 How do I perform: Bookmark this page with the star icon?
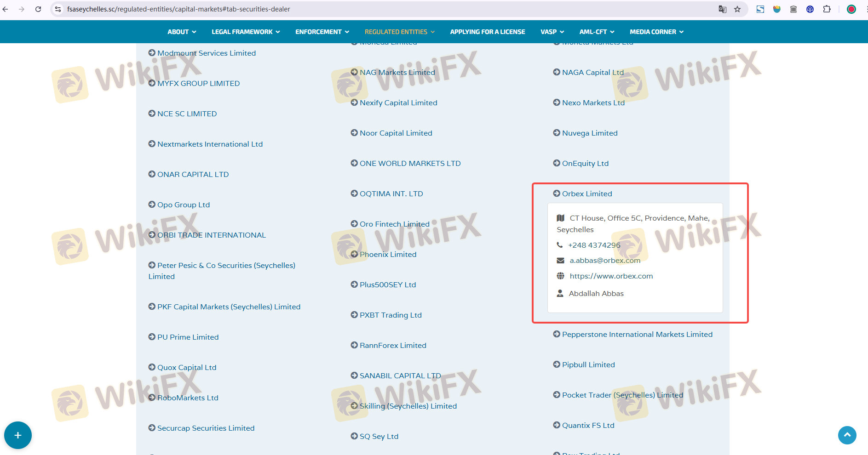tap(737, 9)
